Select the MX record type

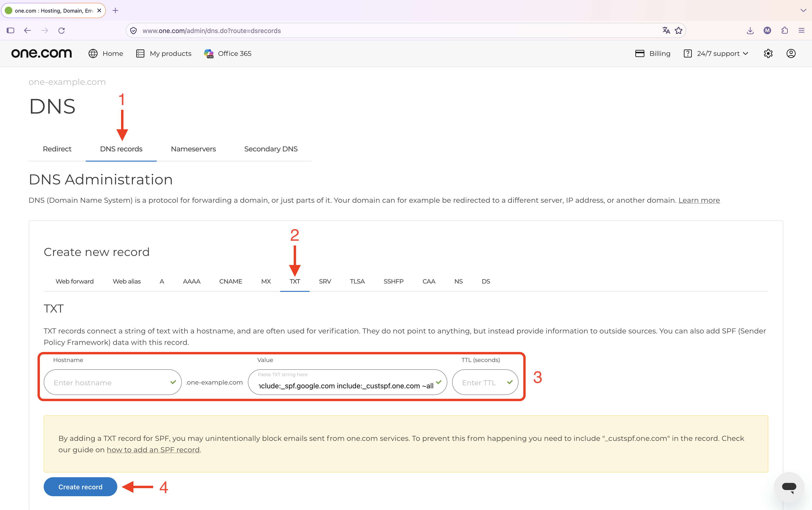(x=266, y=281)
